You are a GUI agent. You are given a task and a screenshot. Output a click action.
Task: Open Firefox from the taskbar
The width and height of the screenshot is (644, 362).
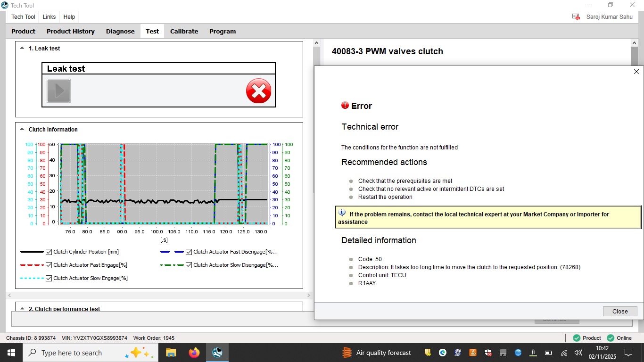click(x=194, y=353)
